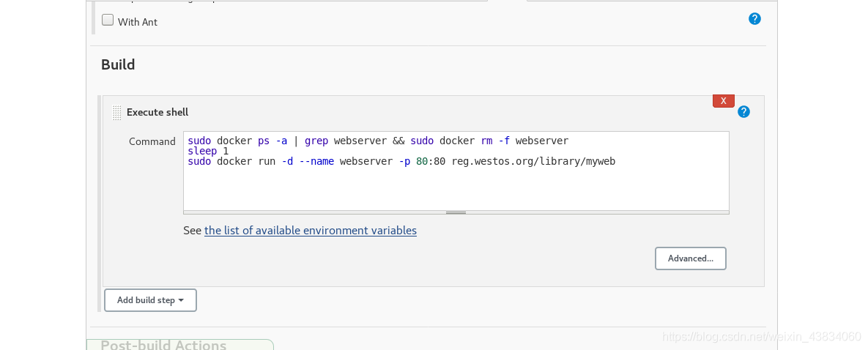The image size is (868, 350).
Task: Grab the Command box resize handle
Action: (456, 212)
